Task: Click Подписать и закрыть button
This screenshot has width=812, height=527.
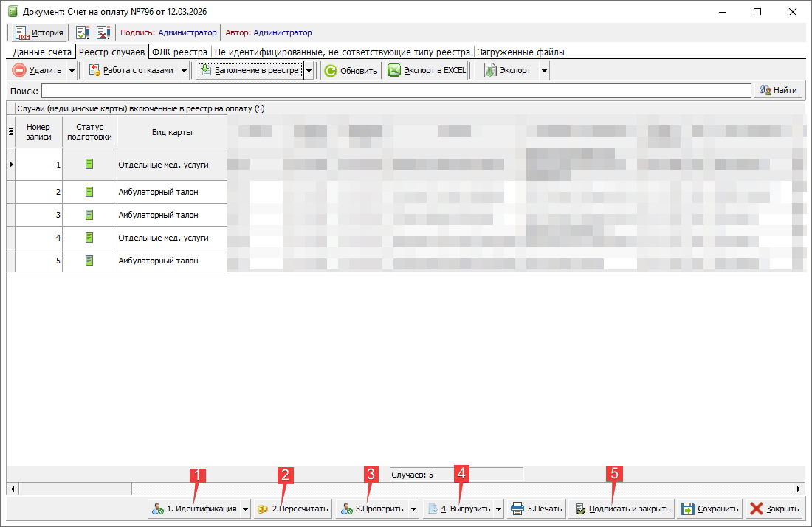Action: click(622, 509)
